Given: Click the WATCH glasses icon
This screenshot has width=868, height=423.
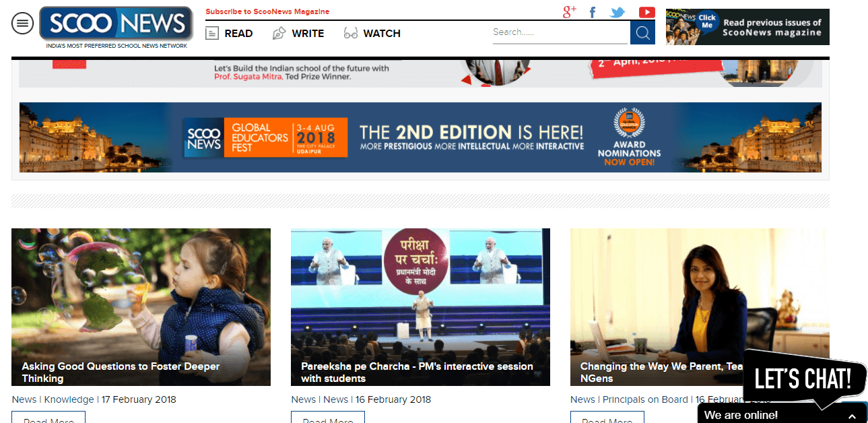Looking at the screenshot, I should [x=350, y=33].
